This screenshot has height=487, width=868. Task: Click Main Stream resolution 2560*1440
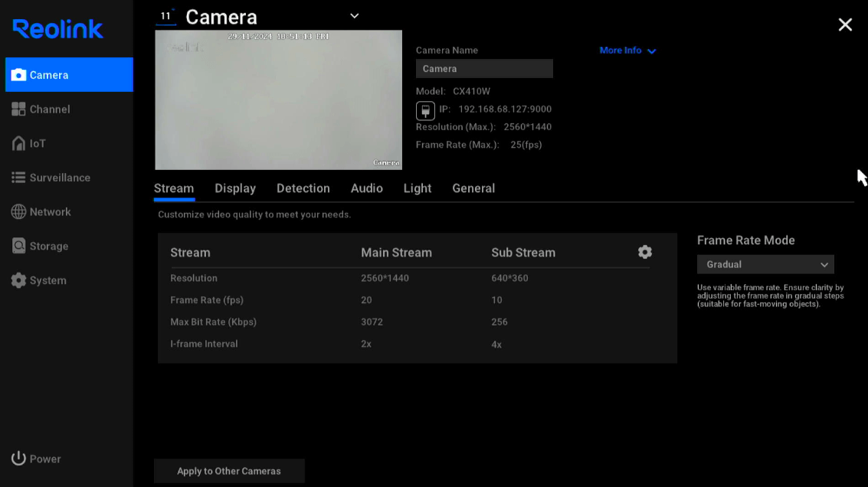coord(385,279)
